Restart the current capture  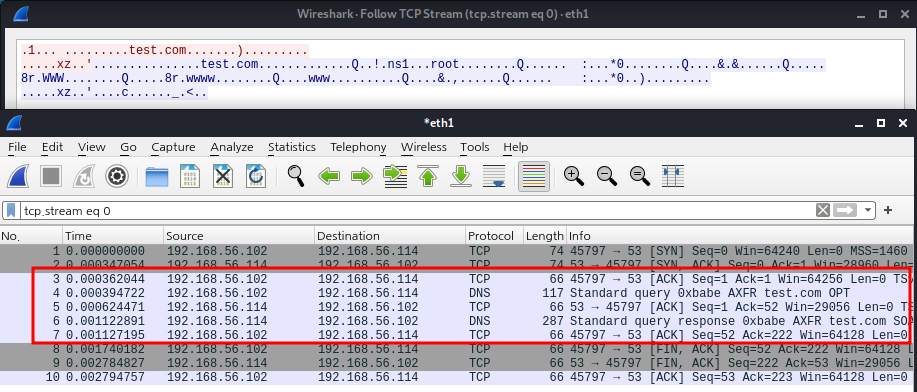84,176
